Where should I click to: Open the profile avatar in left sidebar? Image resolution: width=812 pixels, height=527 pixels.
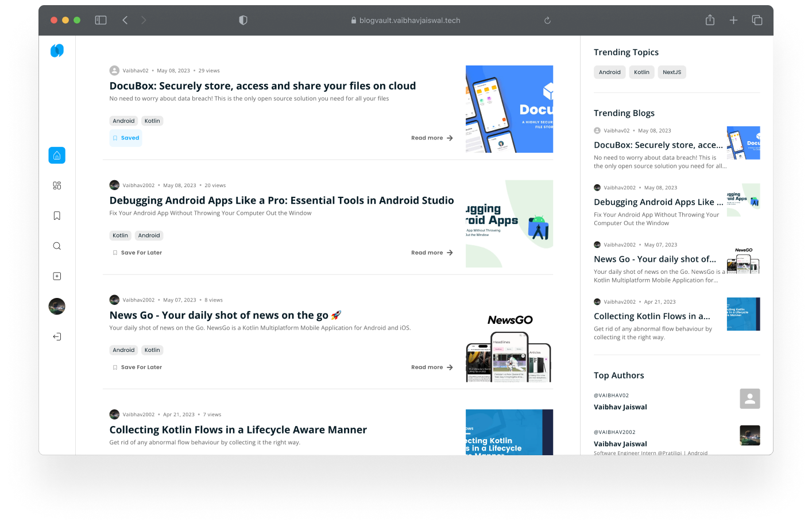[57, 307]
